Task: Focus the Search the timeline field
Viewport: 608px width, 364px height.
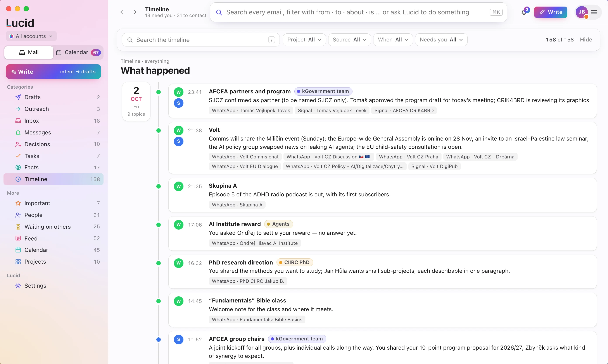Action: tap(201, 40)
